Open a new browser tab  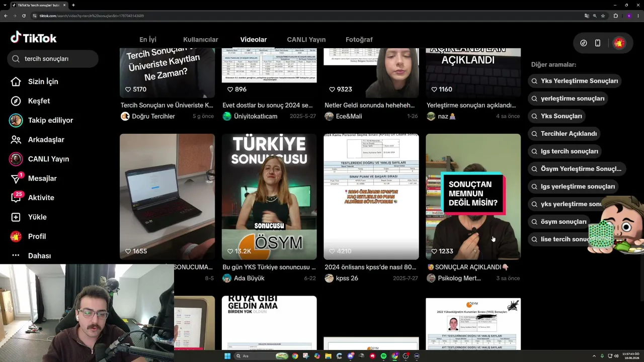click(73, 5)
